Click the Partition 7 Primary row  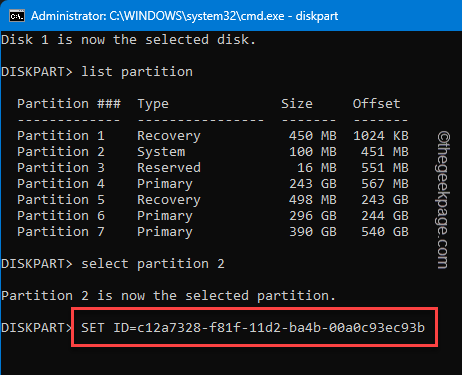[213, 232]
